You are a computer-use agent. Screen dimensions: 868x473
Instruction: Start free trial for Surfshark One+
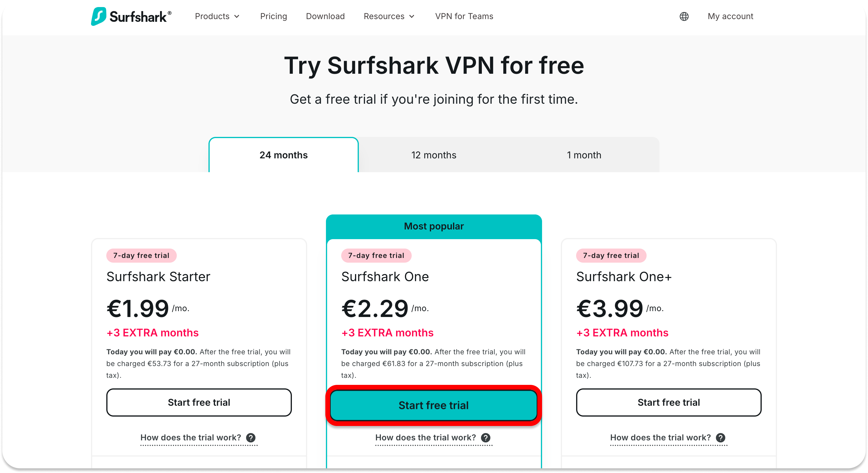click(x=669, y=402)
